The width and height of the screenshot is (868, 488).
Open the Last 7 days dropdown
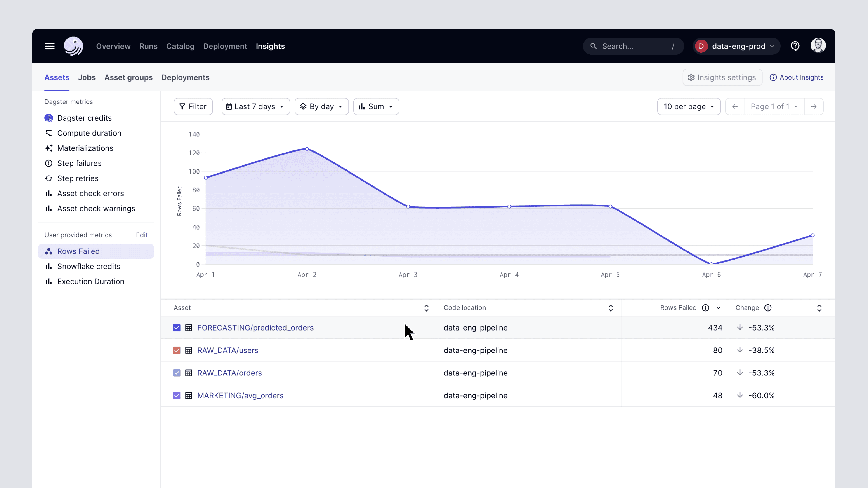pyautogui.click(x=256, y=106)
